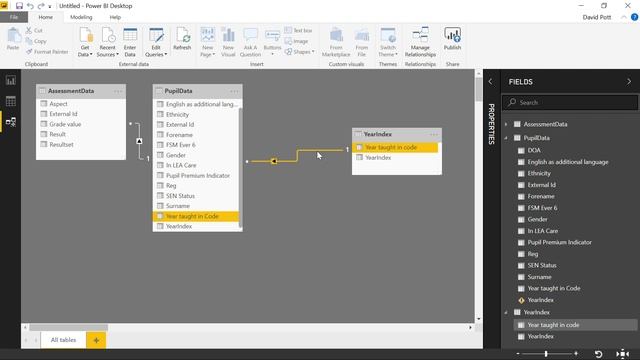Click the Enter Data icon
The height and width of the screenshot is (360, 640).
[x=130, y=42]
